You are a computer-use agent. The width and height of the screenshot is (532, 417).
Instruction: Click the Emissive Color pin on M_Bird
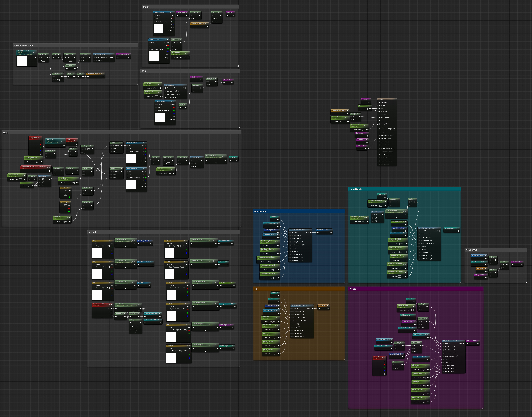[x=379, y=118]
